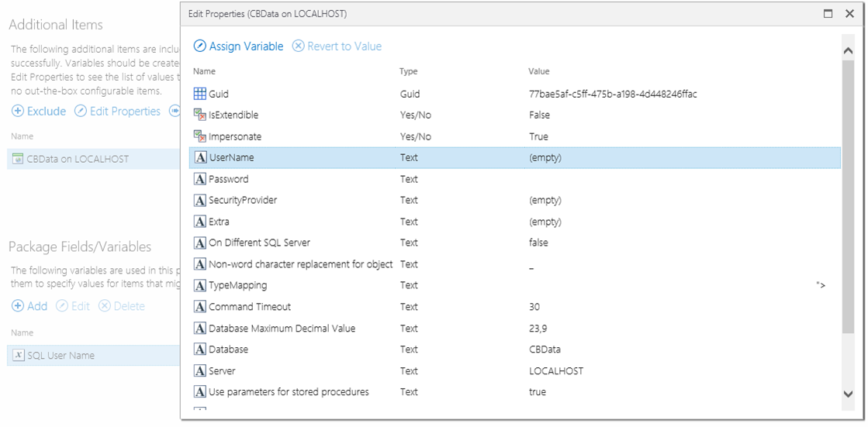The image size is (868, 427).
Task: Click the IsExtendible property icon
Action: click(200, 115)
